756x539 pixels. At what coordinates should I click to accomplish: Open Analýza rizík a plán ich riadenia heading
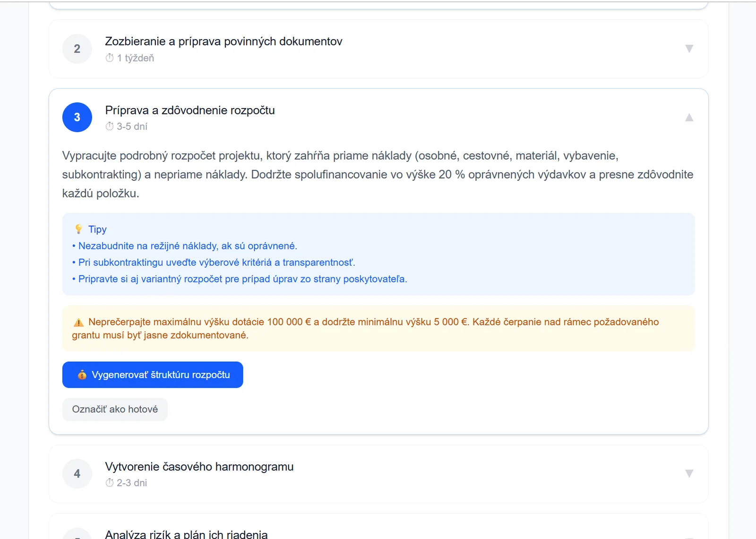click(186, 534)
